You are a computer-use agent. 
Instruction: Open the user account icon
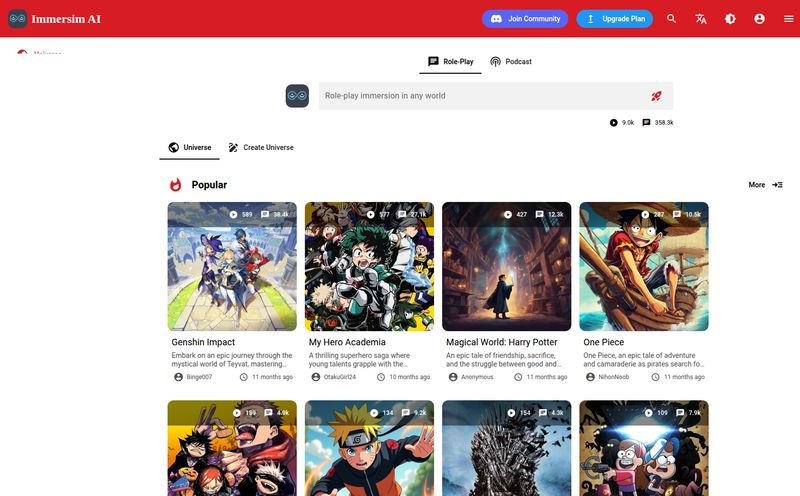coord(759,19)
